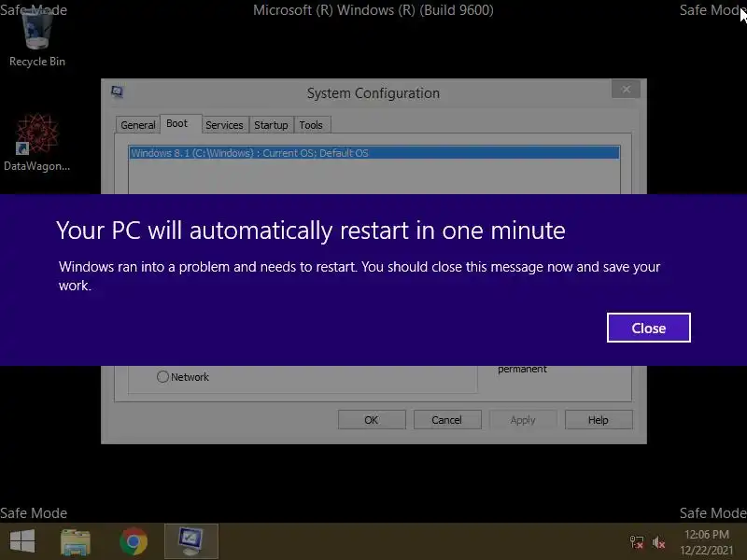Open the muted volume tray icon
The image size is (747, 560).
[x=659, y=542]
